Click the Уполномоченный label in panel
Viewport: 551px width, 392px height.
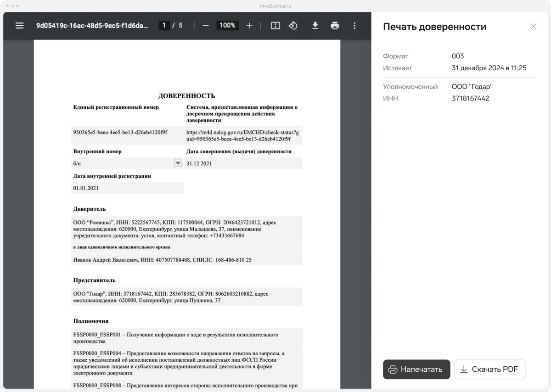point(410,86)
